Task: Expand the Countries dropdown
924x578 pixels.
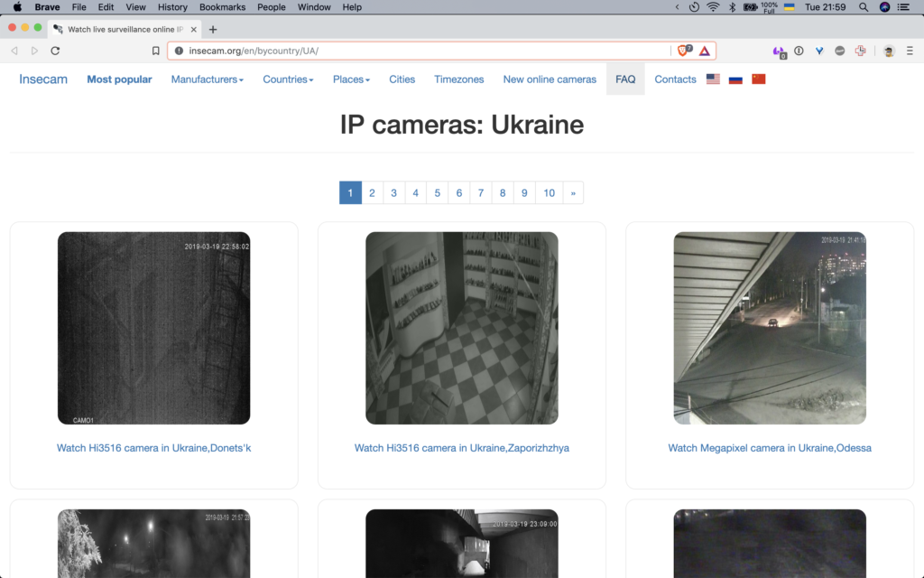Action: click(x=288, y=79)
